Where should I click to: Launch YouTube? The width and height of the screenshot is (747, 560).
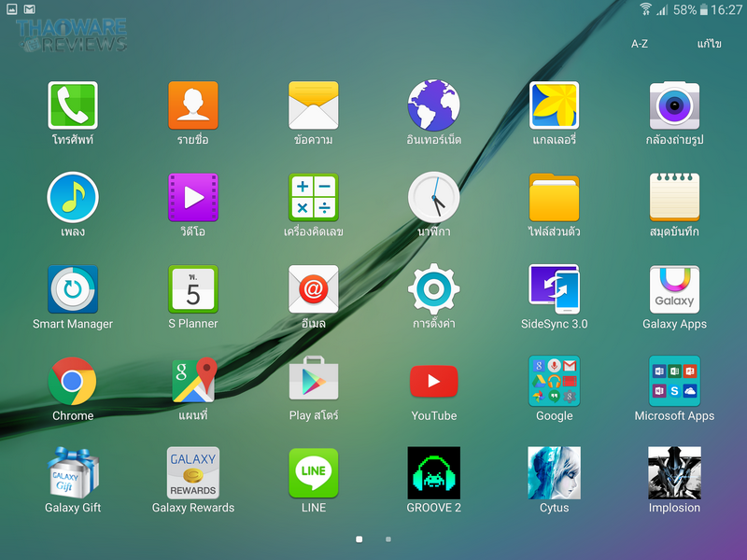click(x=433, y=381)
